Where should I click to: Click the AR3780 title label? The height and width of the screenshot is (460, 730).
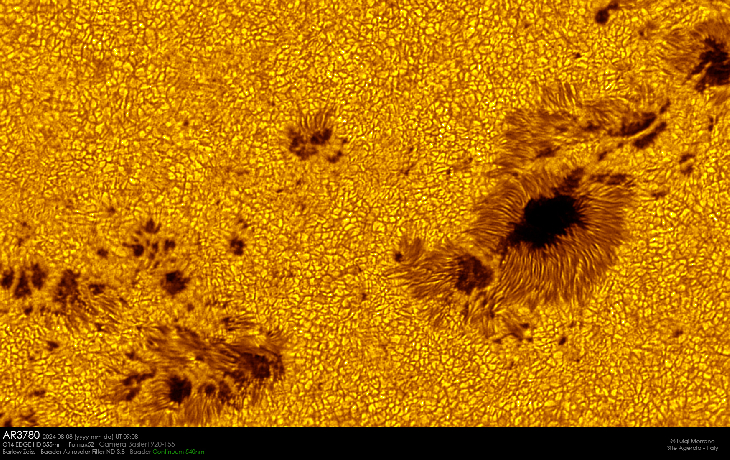point(22,435)
